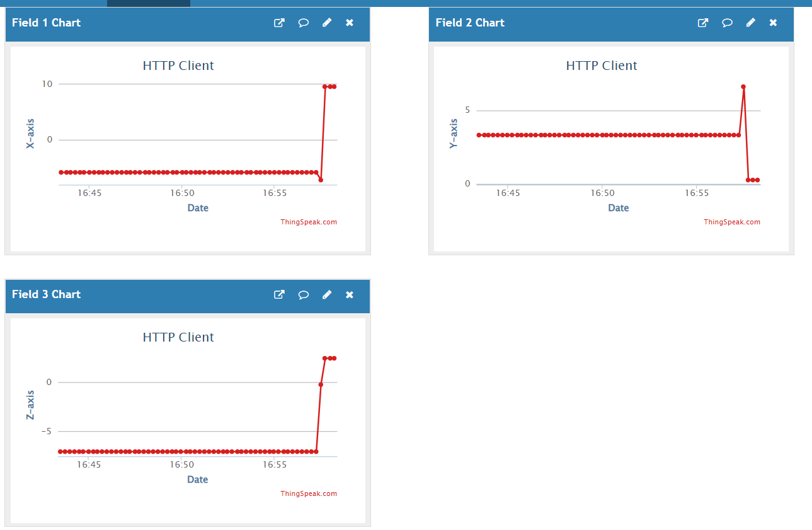The height and width of the screenshot is (530, 812).
Task: Pop out Field 3 Chart externally
Action: coord(279,294)
